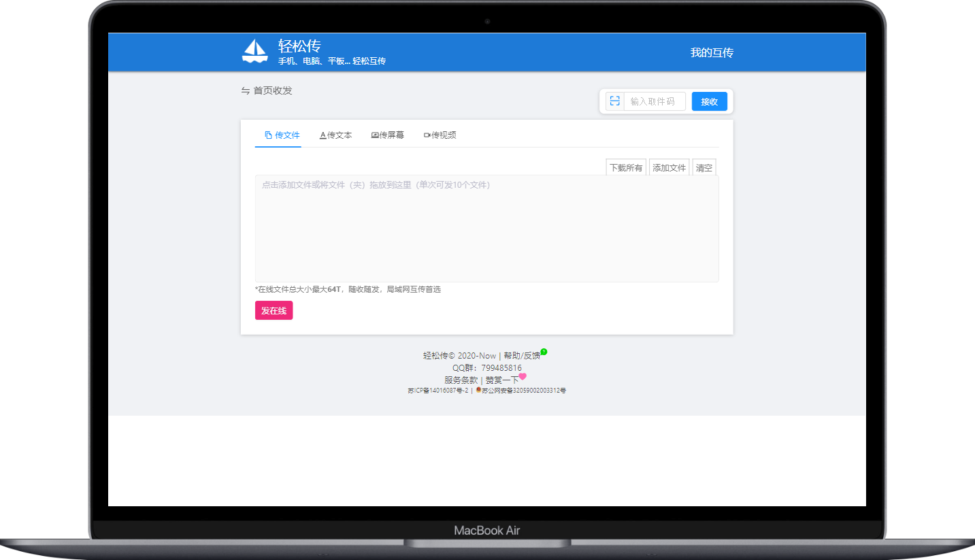Click the 手机、电脑、平板... 轻松互传 tagline
Screen dimensions: 975x560
click(x=332, y=61)
